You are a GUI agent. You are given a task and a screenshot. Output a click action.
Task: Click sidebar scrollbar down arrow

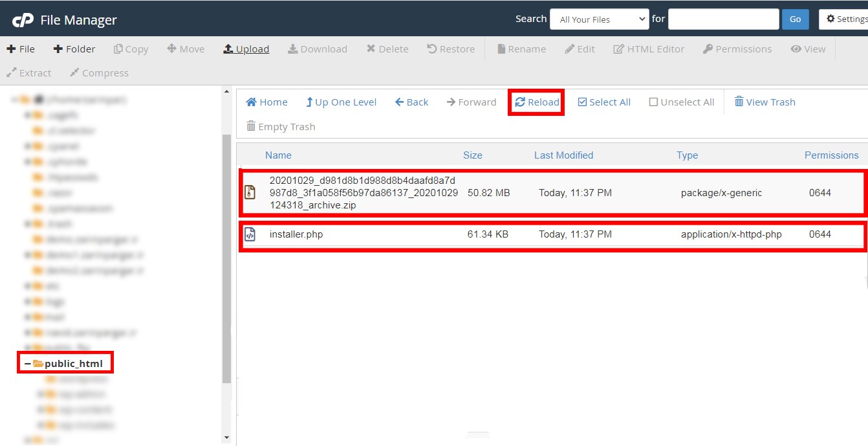click(226, 438)
